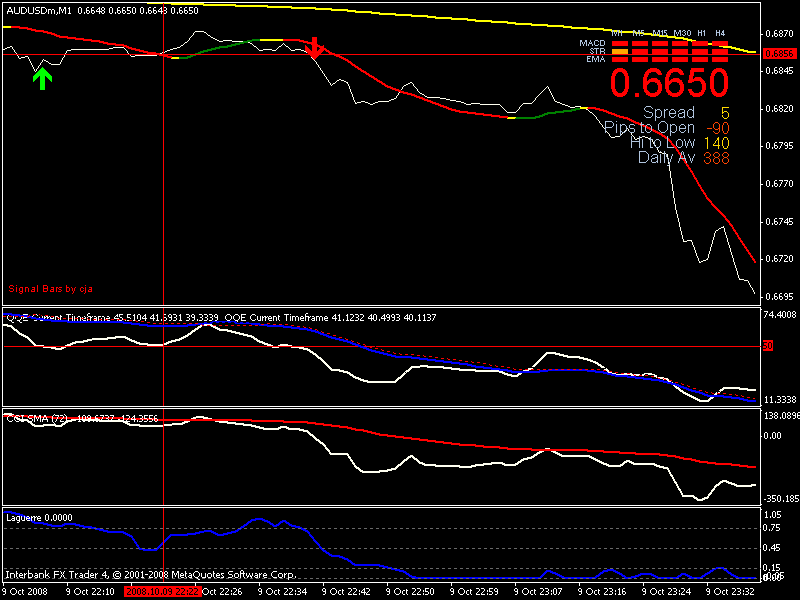Click the MACD signal bar under M5
Image resolution: width=800 pixels, height=600 pixels.
click(x=640, y=44)
